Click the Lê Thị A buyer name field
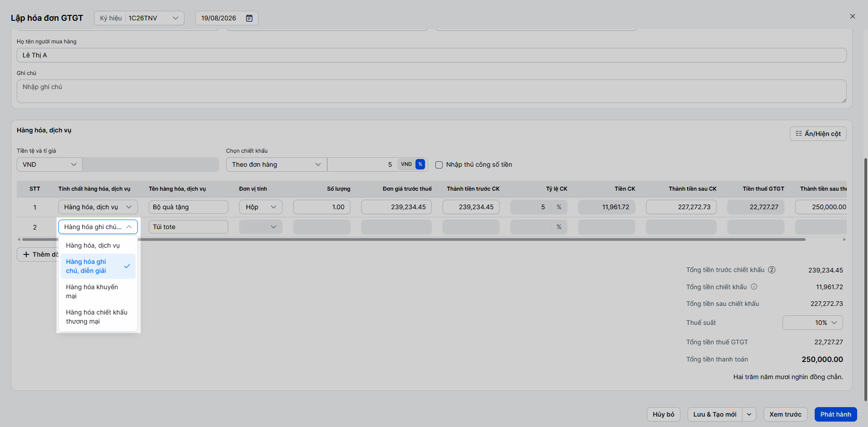 [x=432, y=55]
